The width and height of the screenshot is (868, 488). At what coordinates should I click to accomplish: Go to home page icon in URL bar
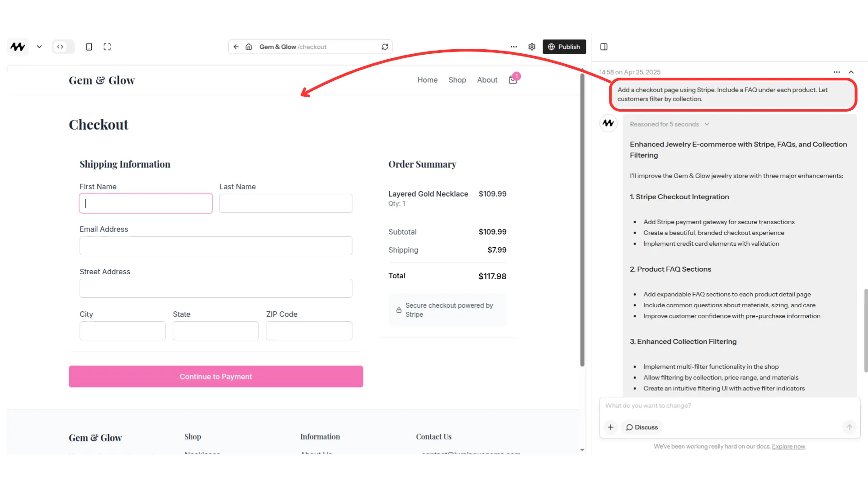click(x=249, y=47)
